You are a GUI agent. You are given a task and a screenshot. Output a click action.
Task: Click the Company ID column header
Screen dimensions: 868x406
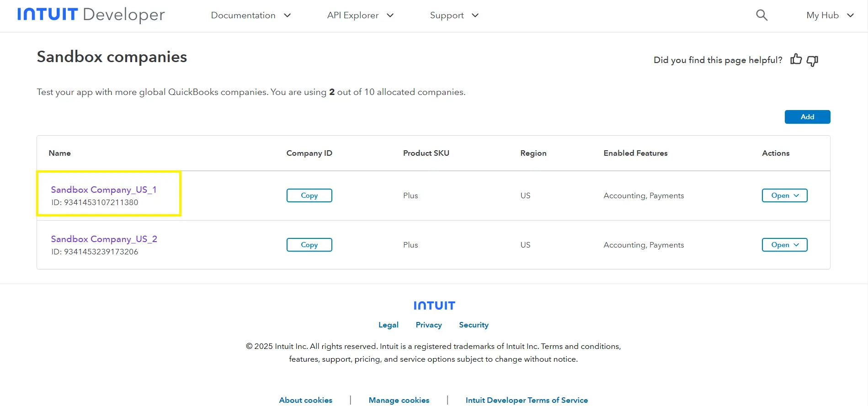click(x=309, y=153)
